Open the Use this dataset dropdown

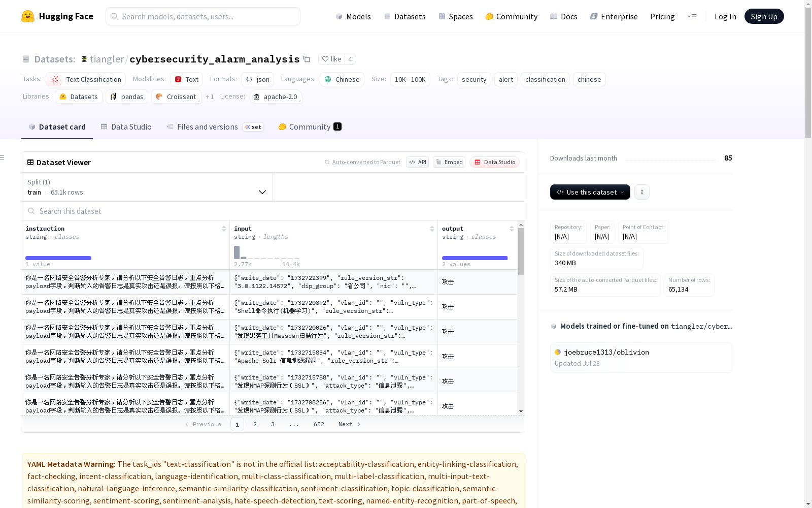pos(590,192)
